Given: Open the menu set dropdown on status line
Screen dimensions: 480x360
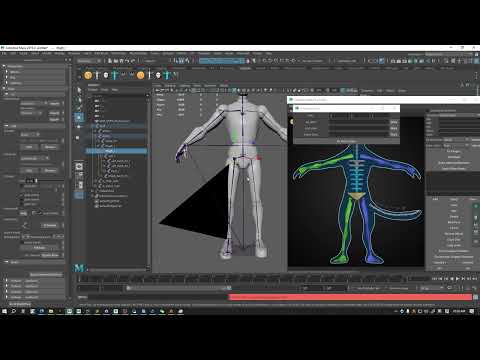Looking at the screenshot, I should [x=89, y=61].
